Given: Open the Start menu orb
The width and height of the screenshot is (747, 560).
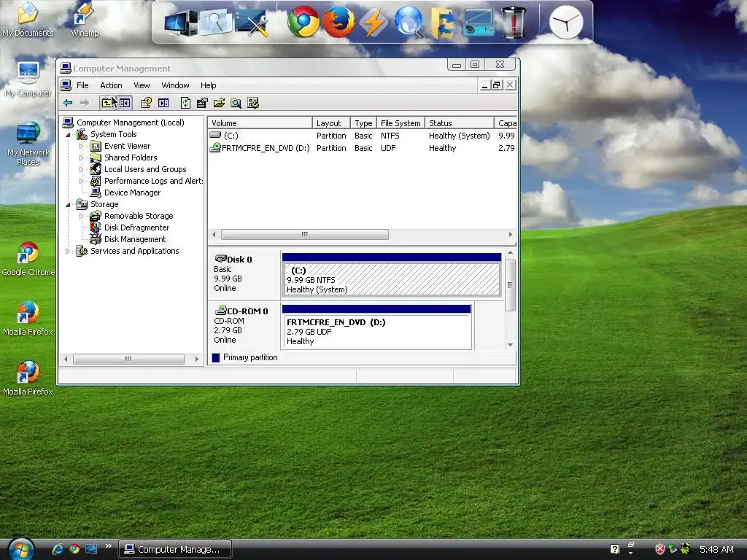Looking at the screenshot, I should (21, 549).
